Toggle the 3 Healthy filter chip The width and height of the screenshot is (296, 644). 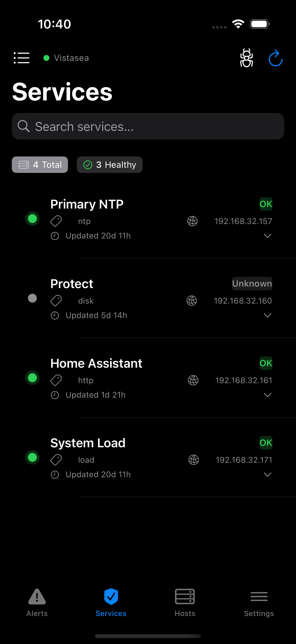tap(110, 165)
